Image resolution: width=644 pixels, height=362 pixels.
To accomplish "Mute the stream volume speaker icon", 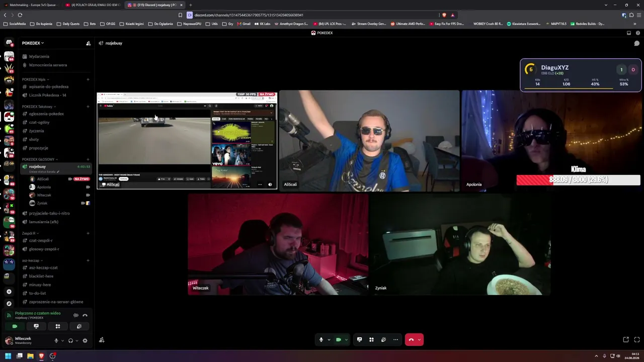I will pyautogui.click(x=270, y=185).
